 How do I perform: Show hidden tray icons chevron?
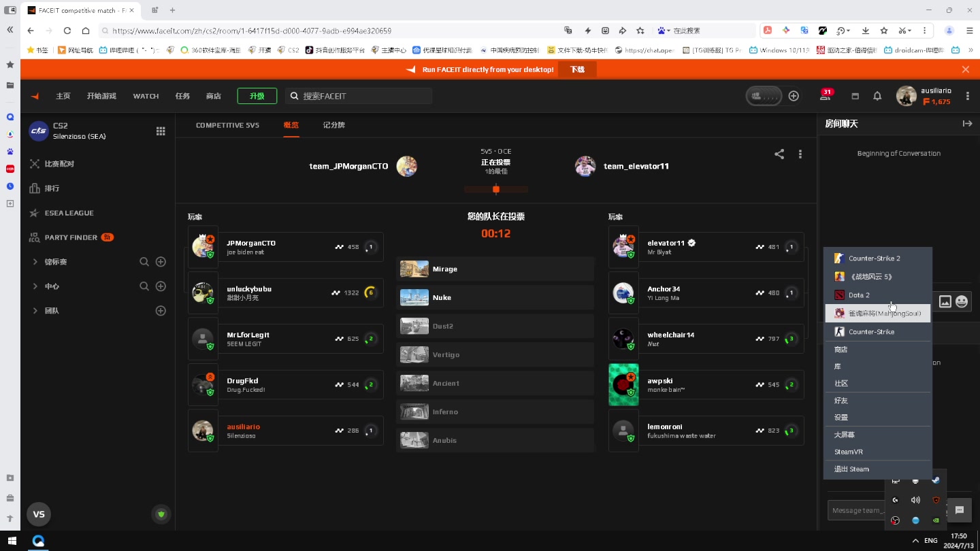(915, 541)
